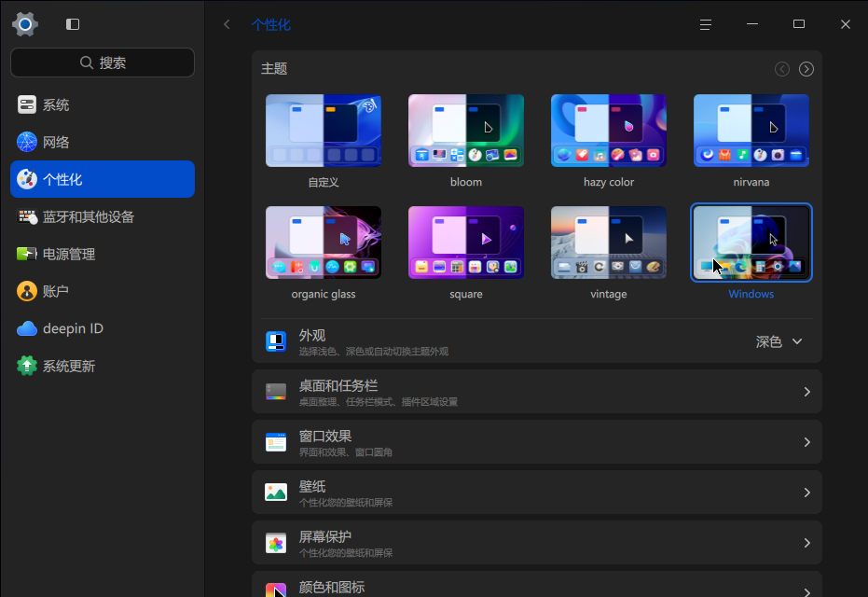Pick the square theme
This screenshot has height=597, width=868.
466,243
